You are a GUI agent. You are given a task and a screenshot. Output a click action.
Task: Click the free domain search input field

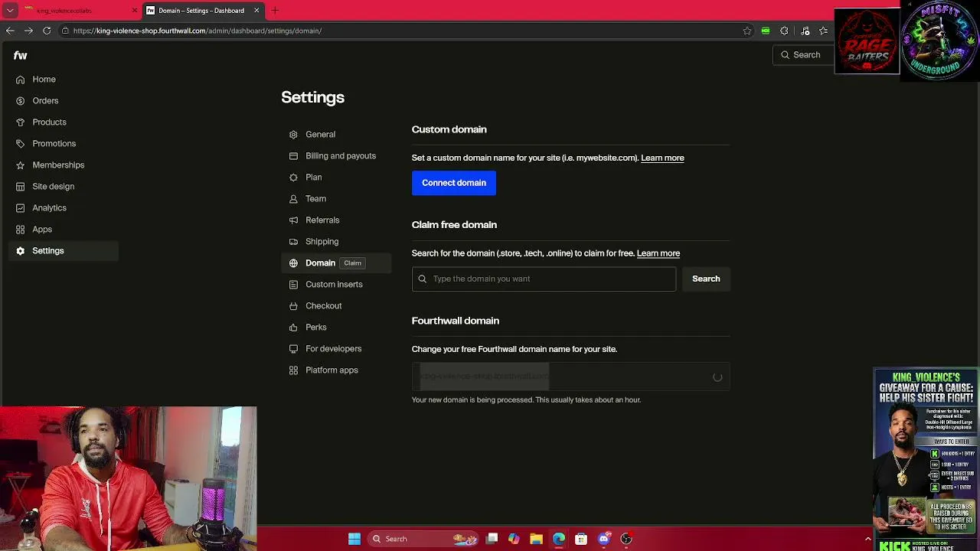[x=544, y=279]
